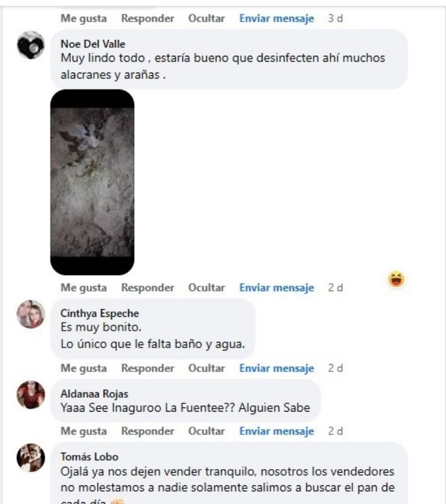The image size is (446, 504).
Task: Hide Aldanaa Rojas's comment
Action: point(207,431)
